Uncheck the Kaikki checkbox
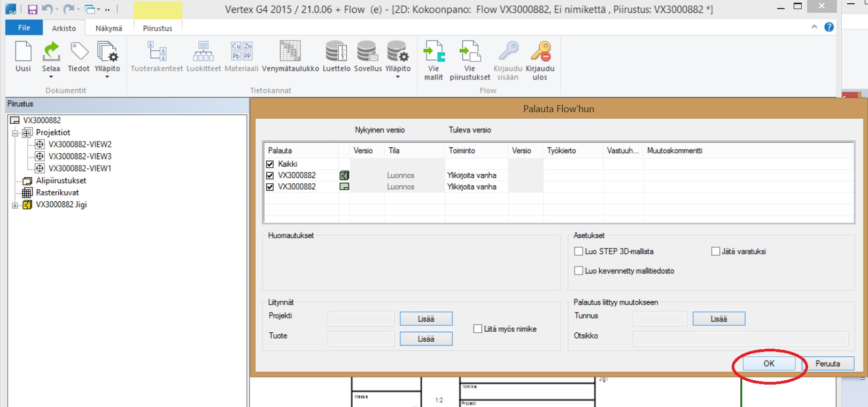Image resolution: width=868 pixels, height=407 pixels. pos(270,164)
